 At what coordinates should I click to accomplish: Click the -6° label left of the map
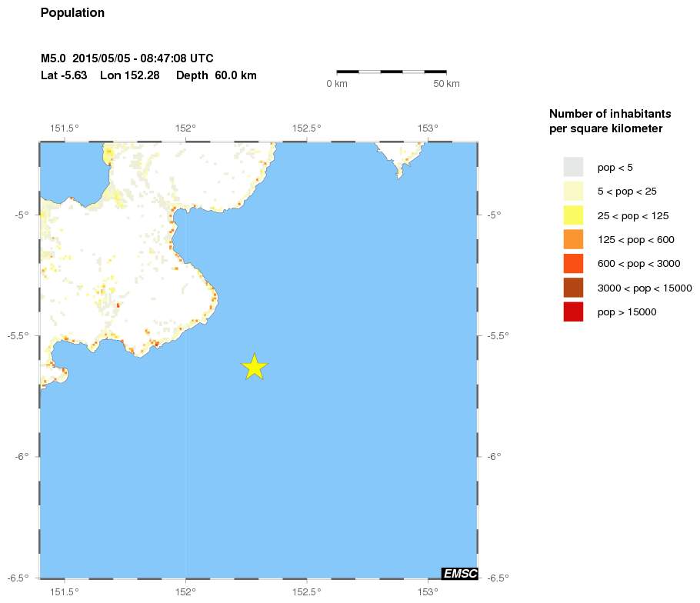[x=22, y=457]
